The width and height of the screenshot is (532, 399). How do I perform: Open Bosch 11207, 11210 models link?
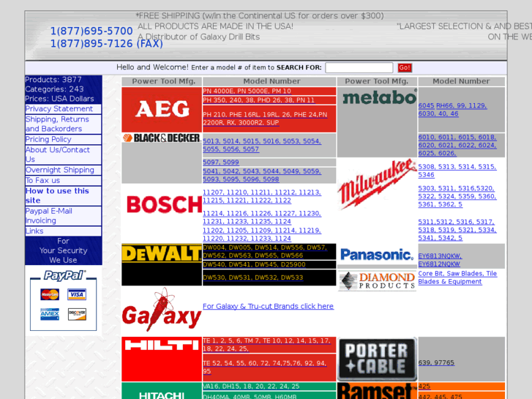[x=262, y=196]
